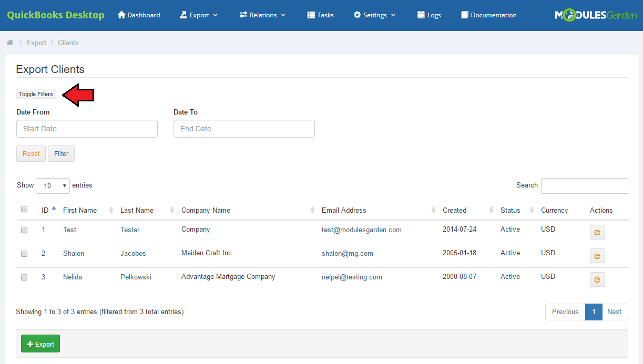The height and width of the screenshot is (364, 643).
Task: Check the box for client Shalon
Action: 24,254
